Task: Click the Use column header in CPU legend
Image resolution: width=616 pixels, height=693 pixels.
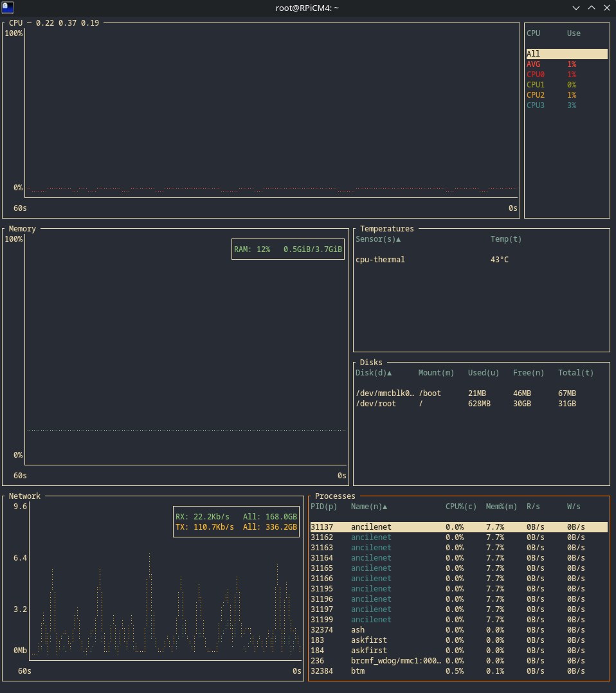Action: [x=574, y=33]
